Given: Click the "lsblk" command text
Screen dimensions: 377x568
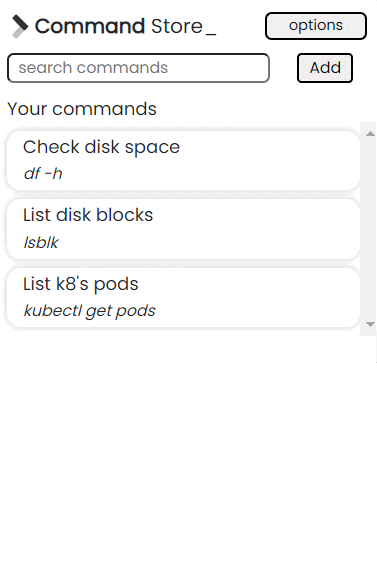Looking at the screenshot, I should coord(41,242).
